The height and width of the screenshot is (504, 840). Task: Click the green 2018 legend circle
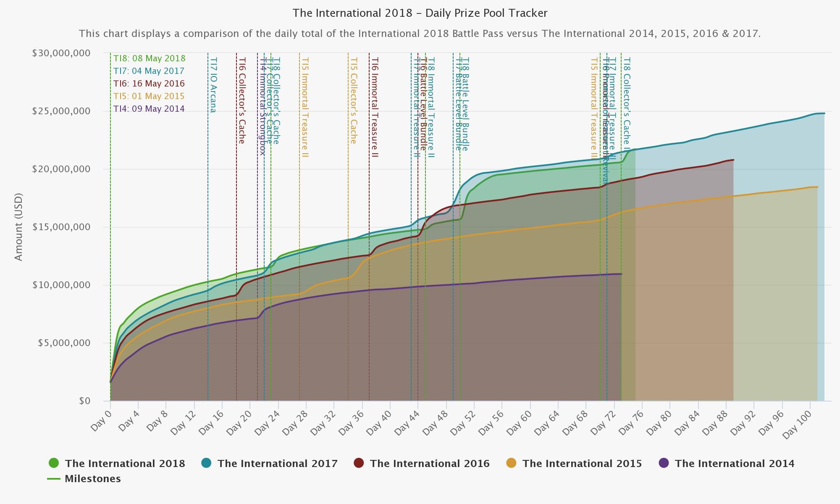pos(54,463)
